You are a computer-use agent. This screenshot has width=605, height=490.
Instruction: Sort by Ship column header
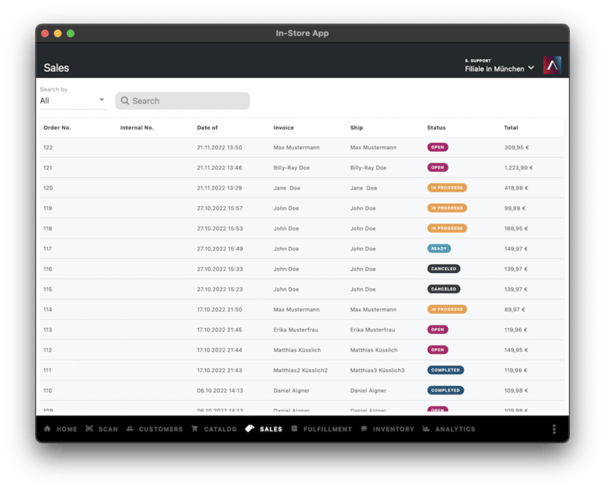click(357, 128)
